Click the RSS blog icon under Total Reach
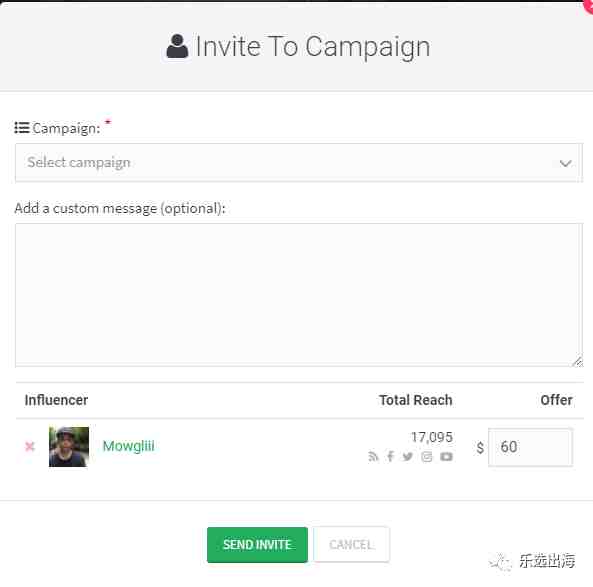The image size is (593, 587). coord(373,457)
